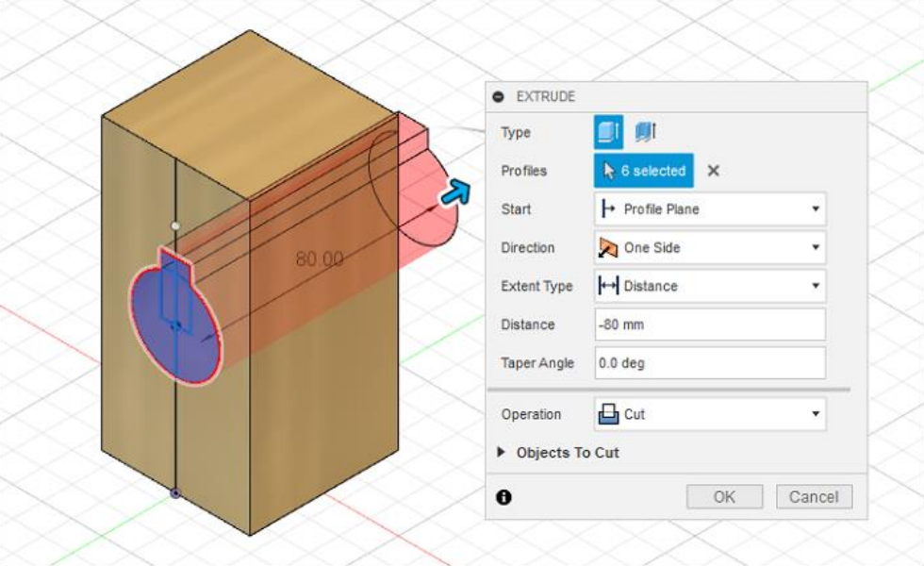Image resolution: width=924 pixels, height=566 pixels.
Task: Click the Taper Angle field showing 0.0 deg
Action: pos(710,363)
